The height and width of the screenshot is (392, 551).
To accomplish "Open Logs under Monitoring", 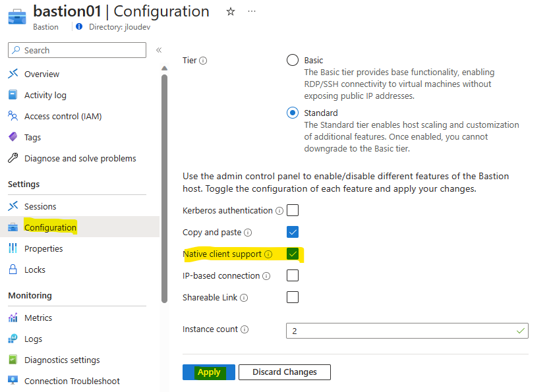I will point(34,339).
